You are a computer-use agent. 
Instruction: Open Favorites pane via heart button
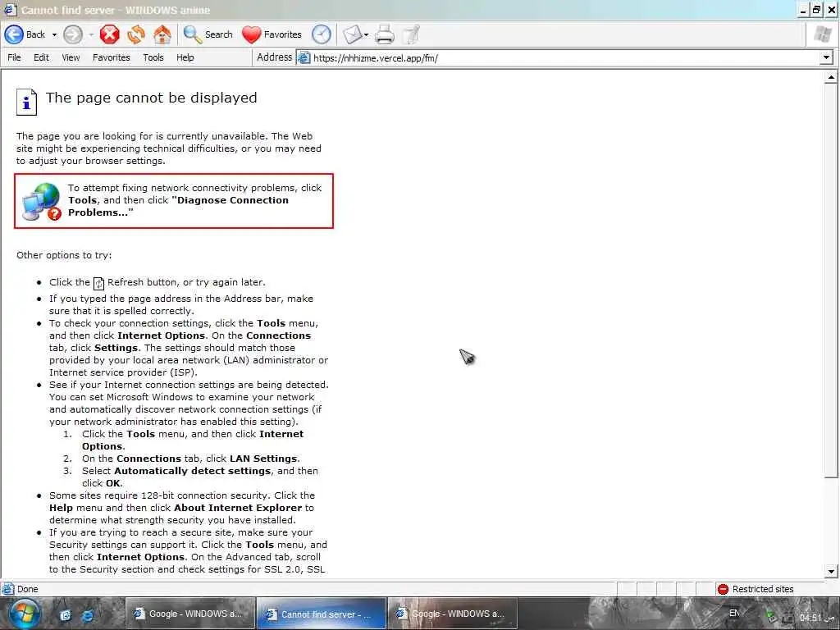point(272,34)
